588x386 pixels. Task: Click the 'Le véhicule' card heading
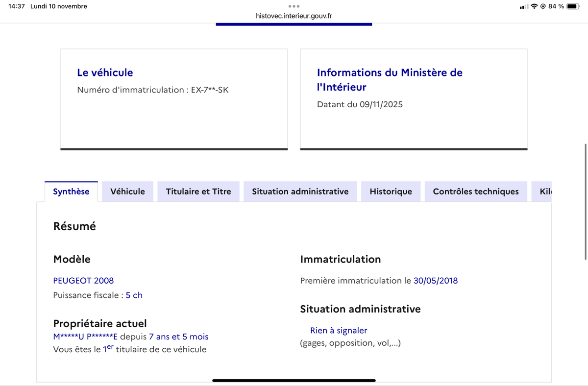105,72
